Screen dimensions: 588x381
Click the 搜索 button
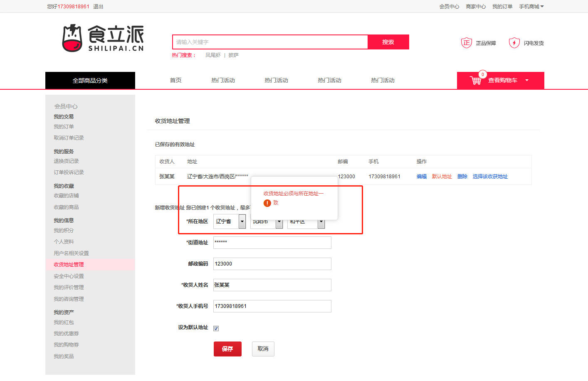[388, 42]
